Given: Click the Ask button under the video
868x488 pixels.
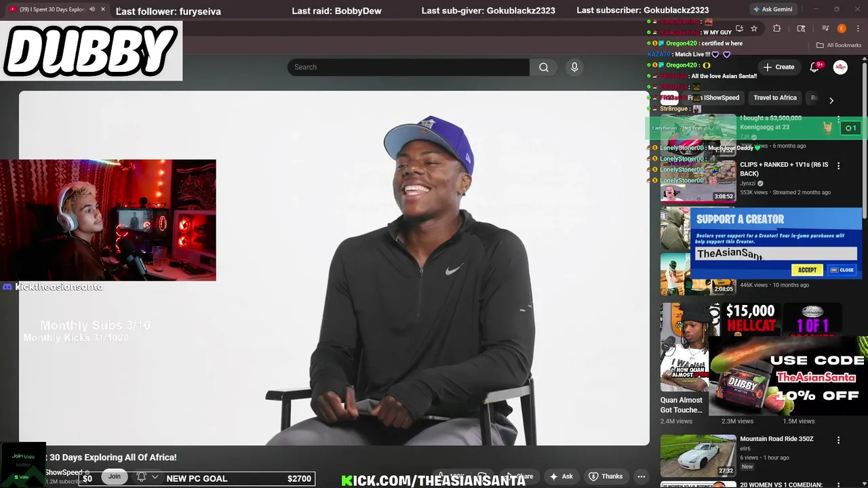Looking at the screenshot, I should [x=561, y=476].
